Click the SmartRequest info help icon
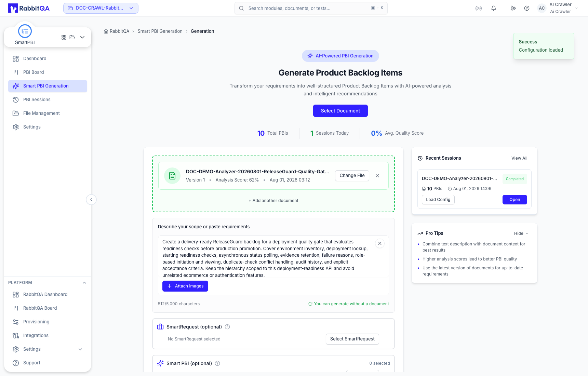 click(x=227, y=327)
